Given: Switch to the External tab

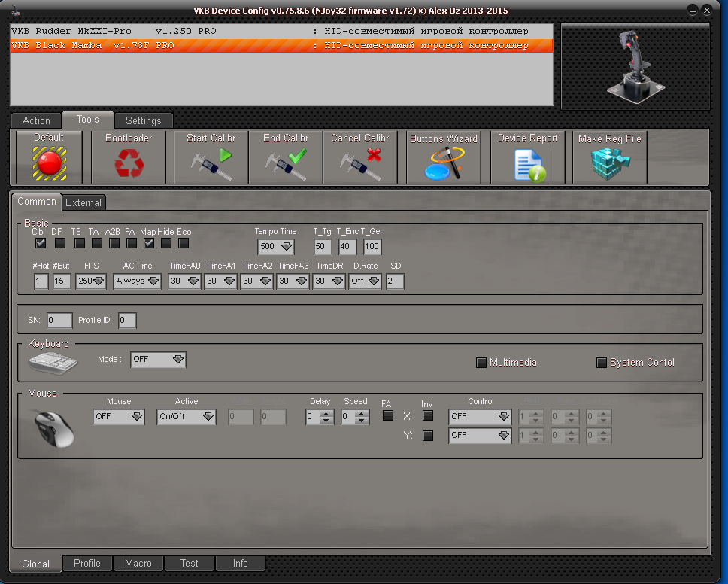Looking at the screenshot, I should pos(83,202).
